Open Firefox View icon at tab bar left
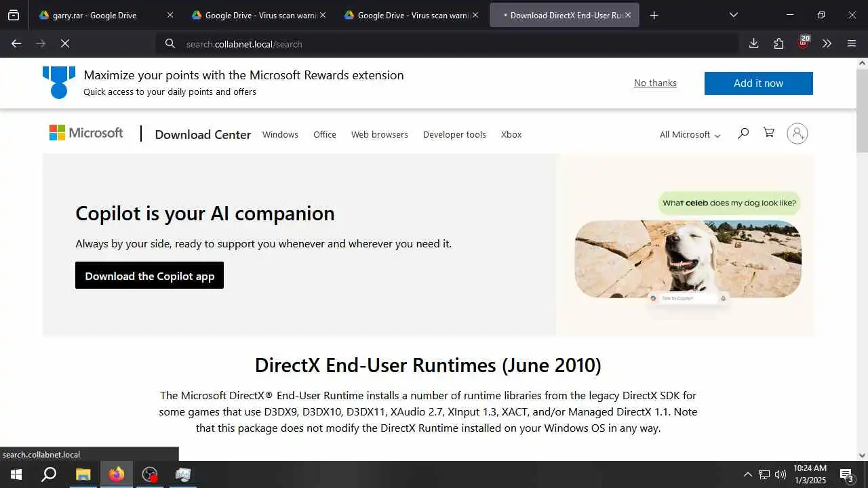This screenshot has height=488, width=868. coord(14,15)
